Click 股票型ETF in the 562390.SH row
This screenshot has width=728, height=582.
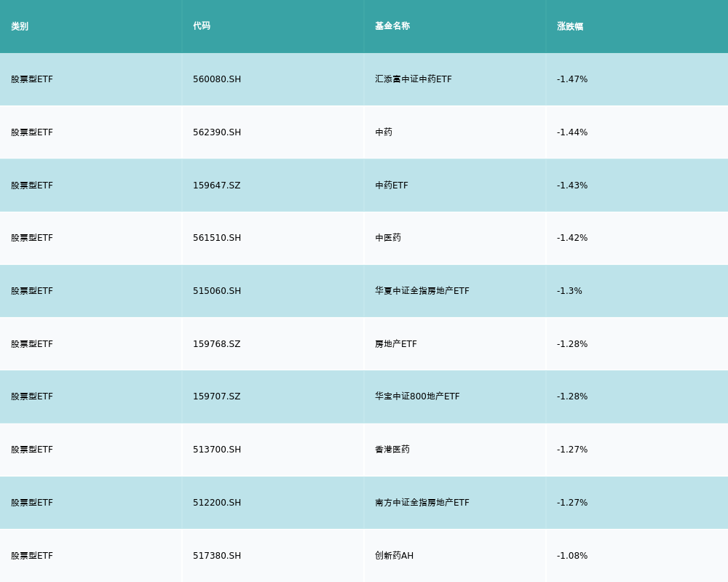(x=31, y=132)
